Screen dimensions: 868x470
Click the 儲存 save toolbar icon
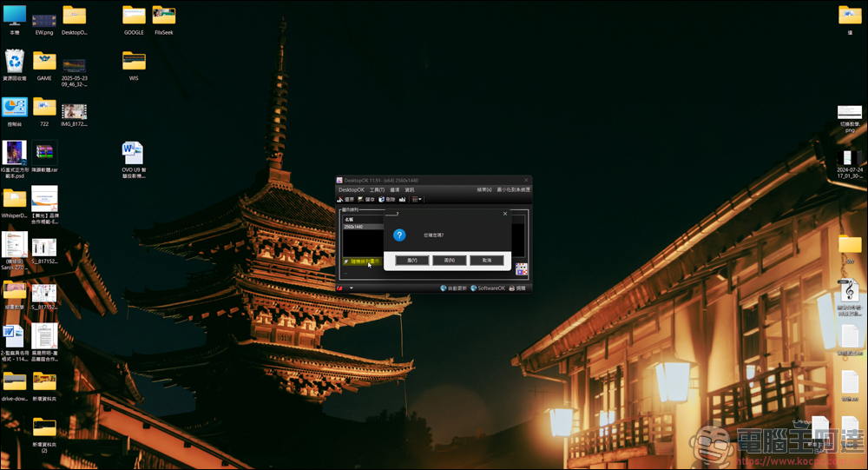pos(366,199)
